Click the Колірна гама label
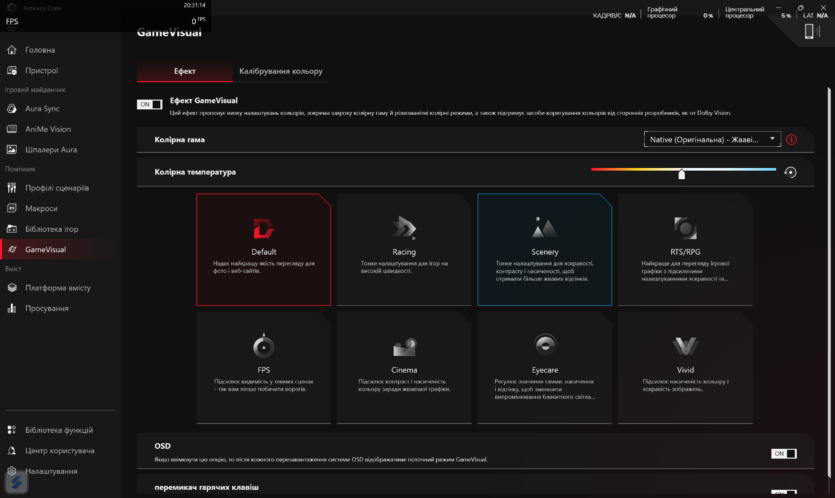Image resolution: width=835 pixels, height=498 pixels. pos(179,140)
